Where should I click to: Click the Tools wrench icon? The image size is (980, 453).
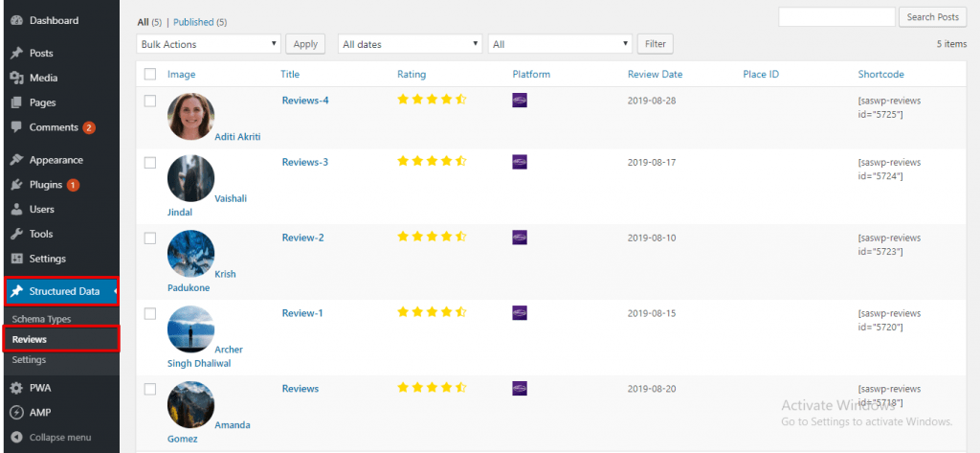click(x=17, y=234)
